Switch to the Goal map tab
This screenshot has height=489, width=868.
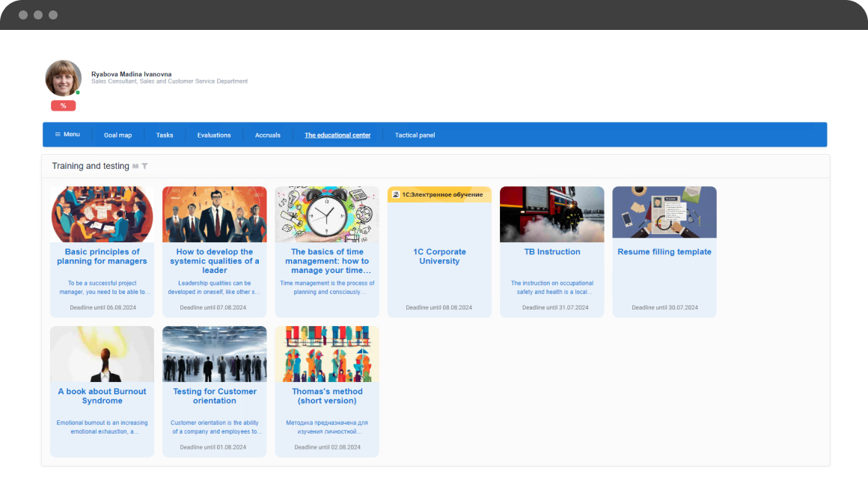pyautogui.click(x=118, y=135)
